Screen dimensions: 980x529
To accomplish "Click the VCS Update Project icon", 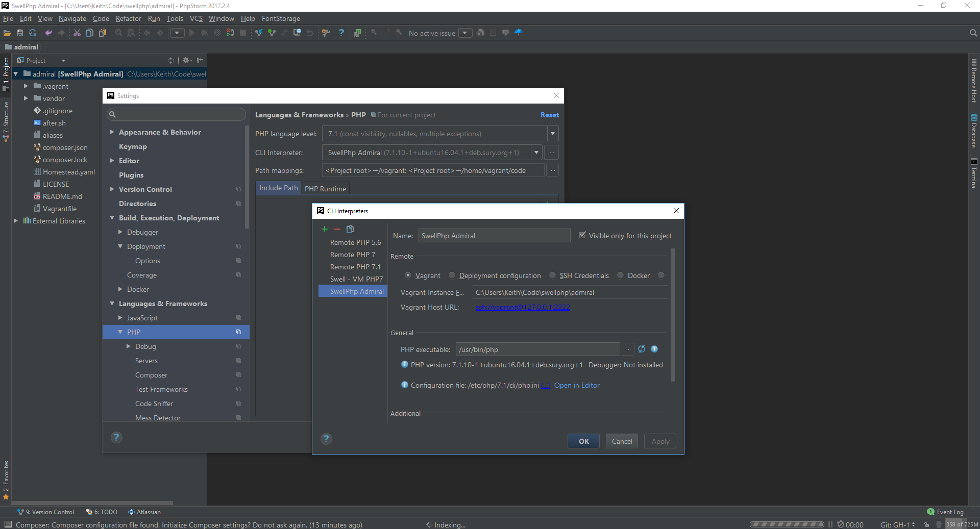I will coord(259,33).
